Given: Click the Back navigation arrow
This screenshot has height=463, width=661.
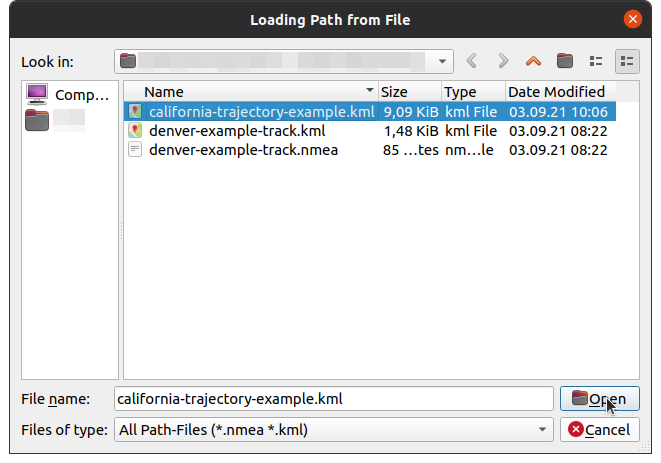Looking at the screenshot, I should (x=473, y=61).
